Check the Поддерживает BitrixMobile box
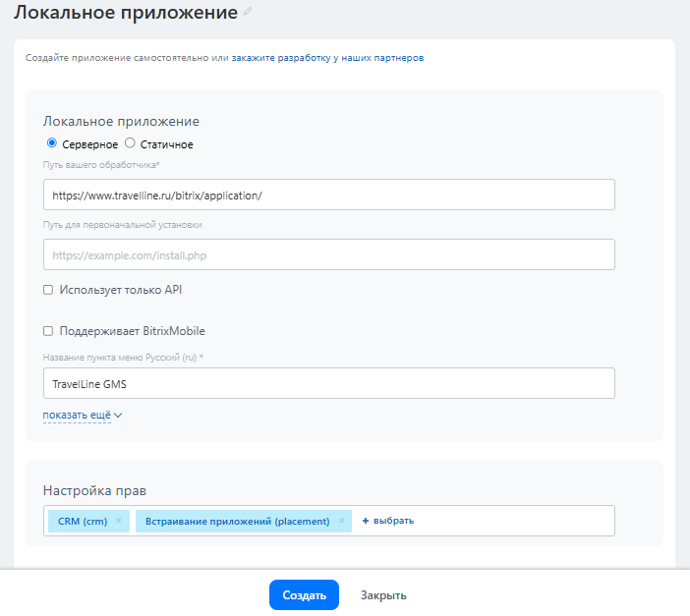This screenshot has width=690, height=616. tap(48, 331)
